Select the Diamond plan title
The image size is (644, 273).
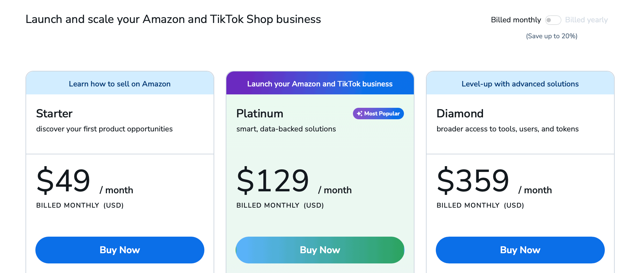click(460, 114)
